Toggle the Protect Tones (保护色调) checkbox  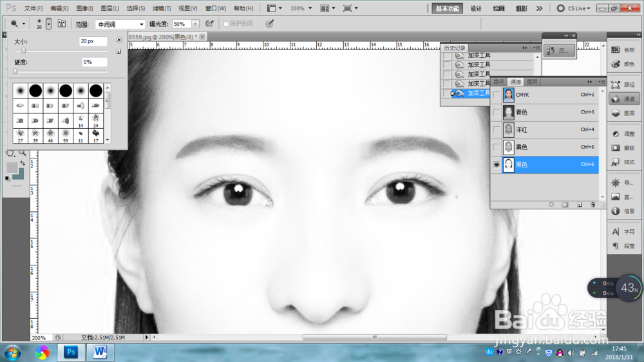(x=226, y=24)
